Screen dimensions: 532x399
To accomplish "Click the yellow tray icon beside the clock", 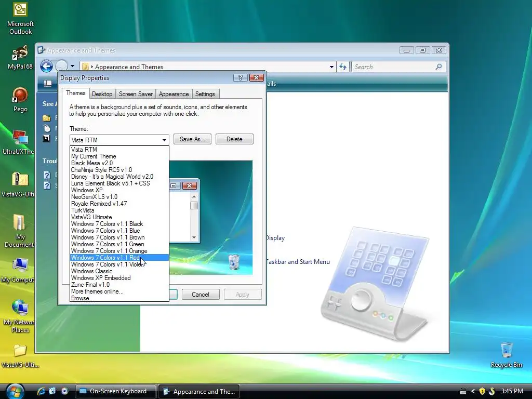I will coord(492,391).
